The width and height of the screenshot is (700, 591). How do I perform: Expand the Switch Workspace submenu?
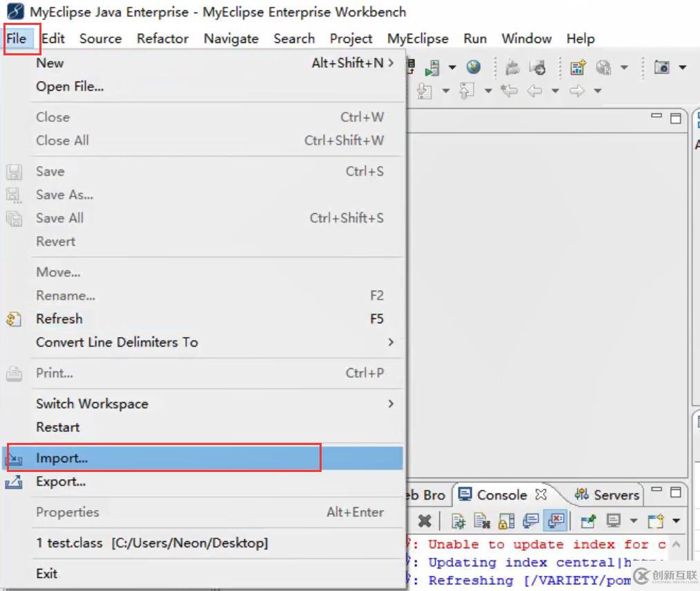tap(391, 403)
